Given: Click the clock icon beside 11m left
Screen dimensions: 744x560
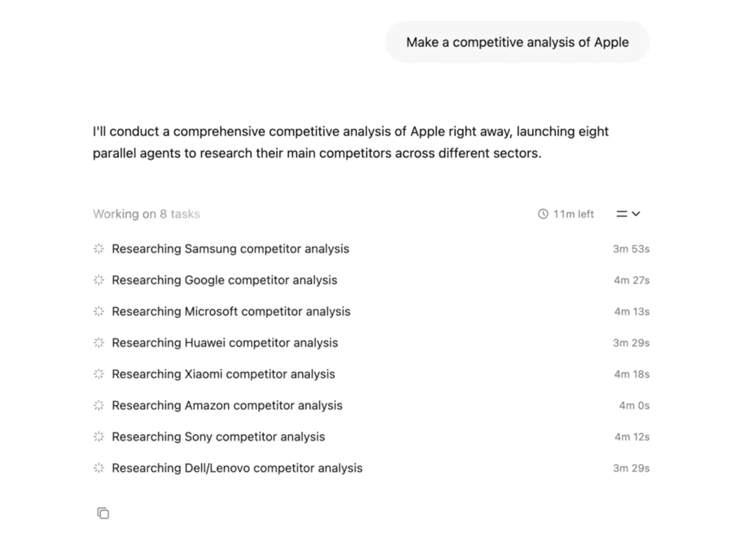Looking at the screenshot, I should pyautogui.click(x=543, y=214).
